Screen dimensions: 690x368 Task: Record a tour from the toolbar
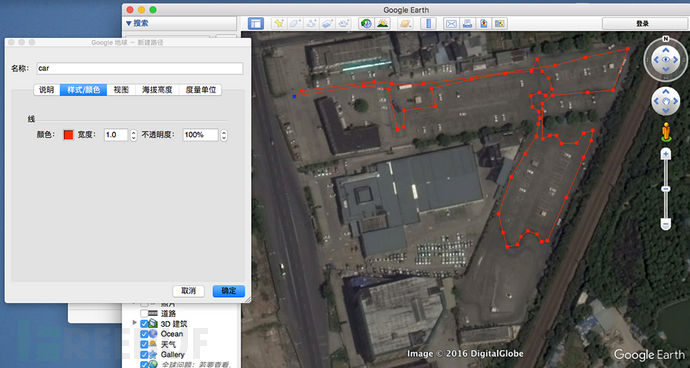coord(345,23)
